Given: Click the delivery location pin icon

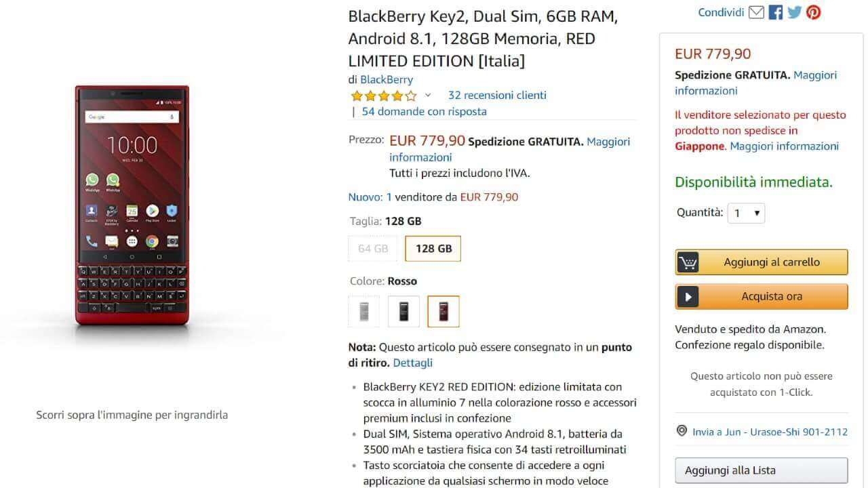Looking at the screenshot, I should pos(682,431).
